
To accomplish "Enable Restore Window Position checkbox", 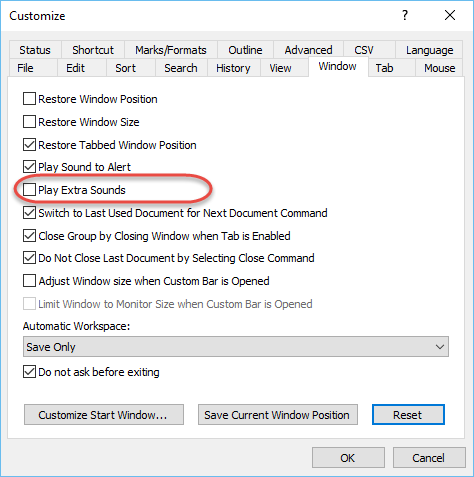I will [29, 99].
